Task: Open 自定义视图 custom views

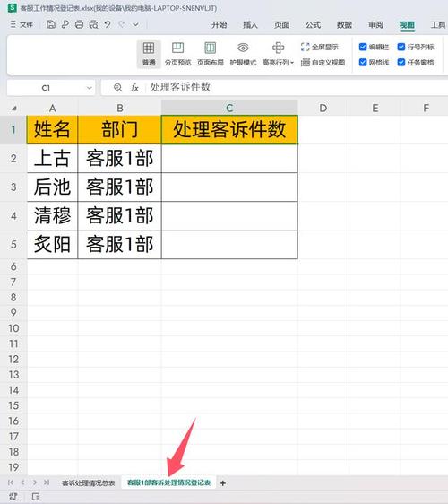Action: (x=323, y=63)
